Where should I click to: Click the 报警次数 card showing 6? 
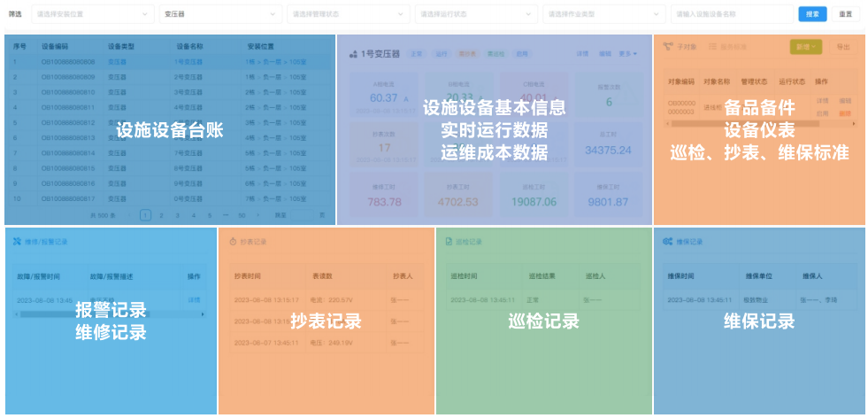tap(609, 94)
